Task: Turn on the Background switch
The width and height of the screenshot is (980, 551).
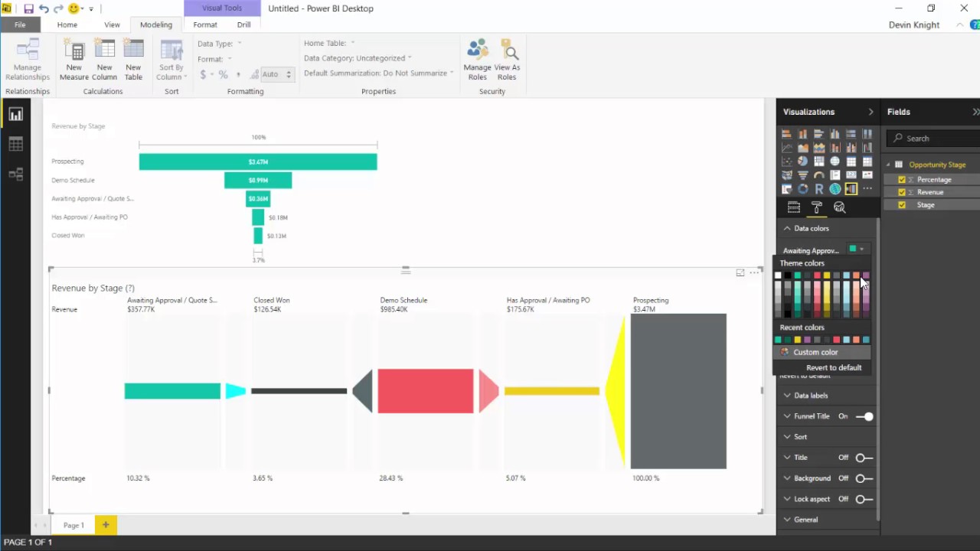Action: pos(864,478)
